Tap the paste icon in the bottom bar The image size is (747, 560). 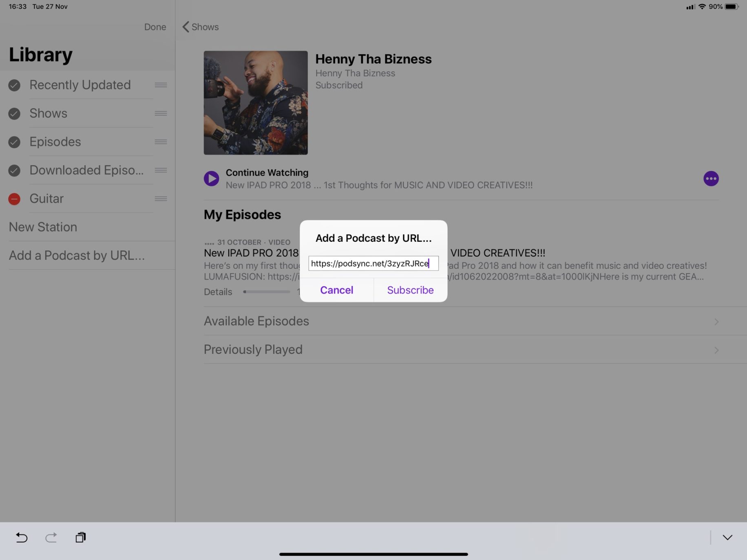point(80,538)
